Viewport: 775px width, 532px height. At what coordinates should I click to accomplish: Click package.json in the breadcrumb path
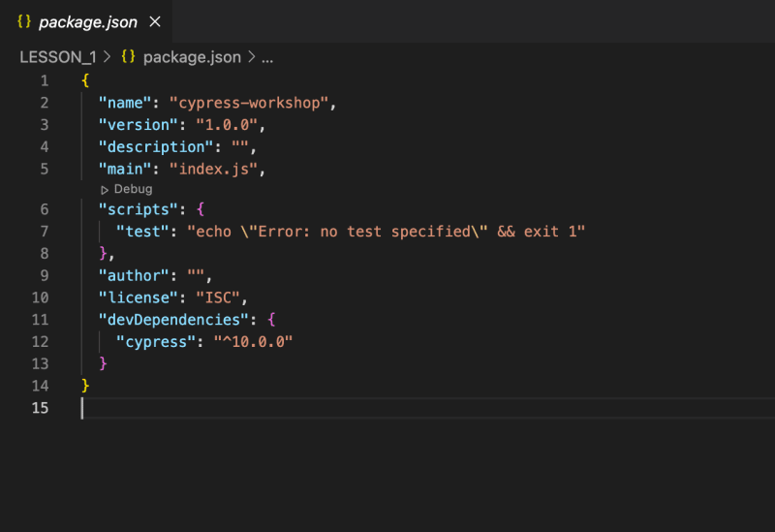pyautogui.click(x=192, y=57)
